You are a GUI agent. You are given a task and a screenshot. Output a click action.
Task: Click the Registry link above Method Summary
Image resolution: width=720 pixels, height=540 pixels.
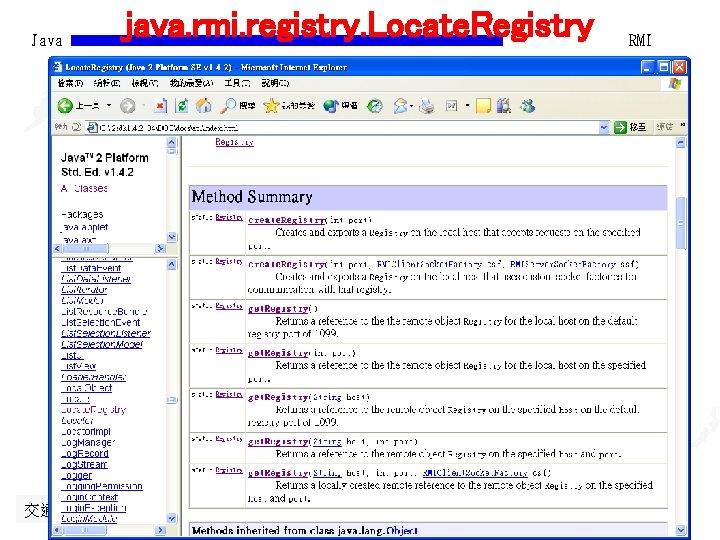[234, 142]
